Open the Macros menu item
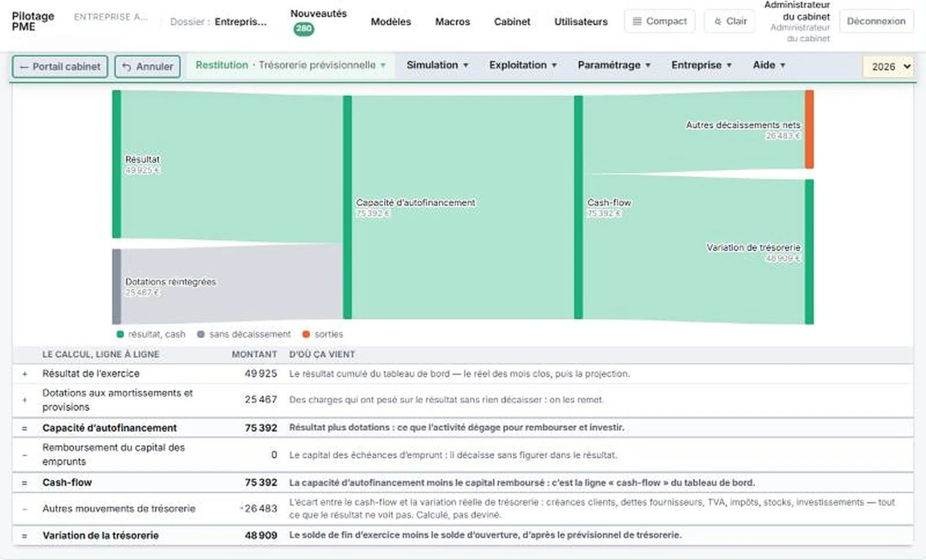The height and width of the screenshot is (560, 926). point(452,22)
